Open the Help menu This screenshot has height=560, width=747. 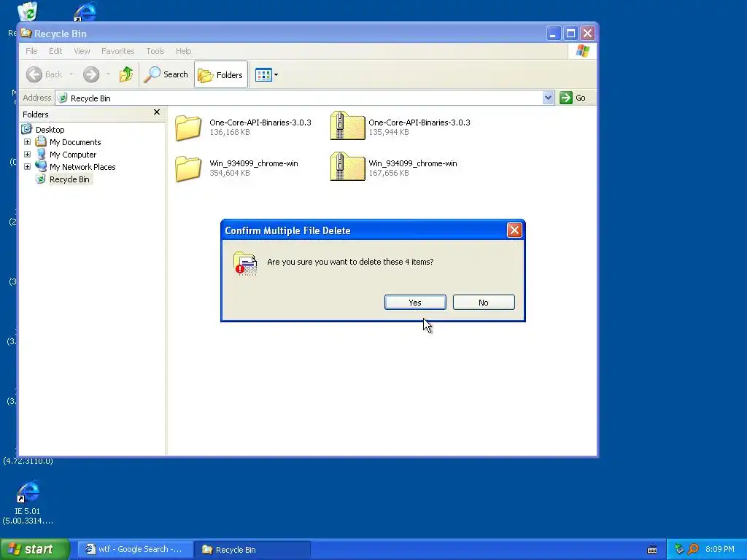(183, 51)
